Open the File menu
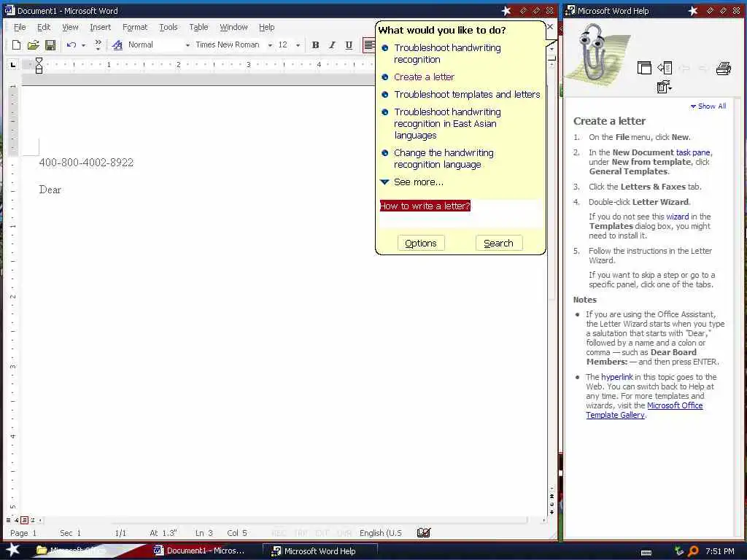The height and width of the screenshot is (560, 747). point(20,27)
